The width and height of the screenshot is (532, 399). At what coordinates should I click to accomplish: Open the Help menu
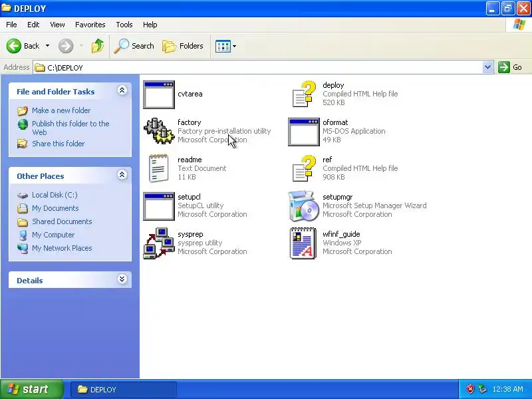(x=150, y=25)
